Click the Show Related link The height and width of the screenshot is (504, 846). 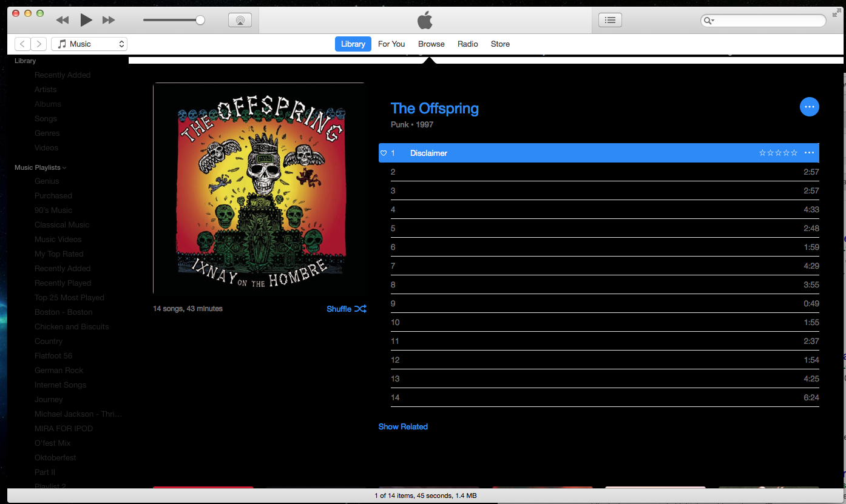click(403, 426)
